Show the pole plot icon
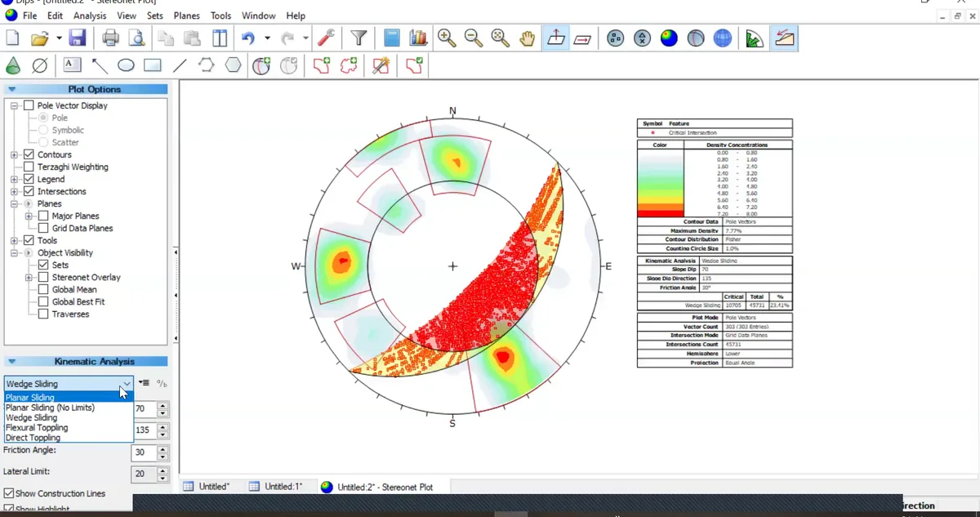Screen dimensions: 980x517 coord(616,38)
